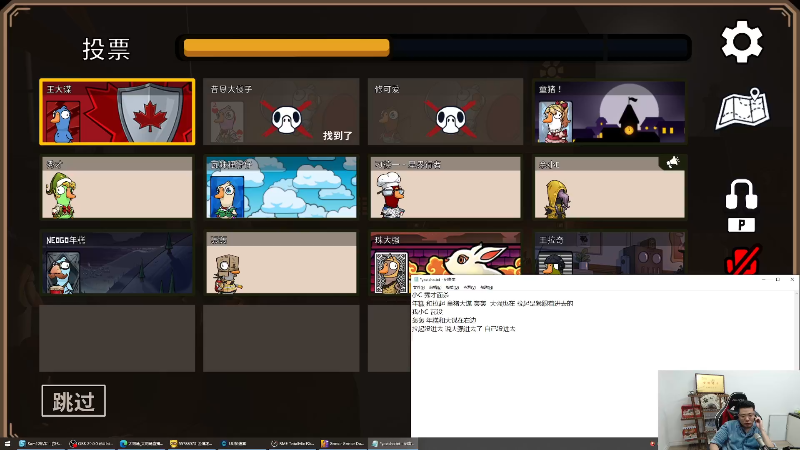Select the dead player card 悦可爱
Viewport: 800px width, 450px height.
(445, 111)
